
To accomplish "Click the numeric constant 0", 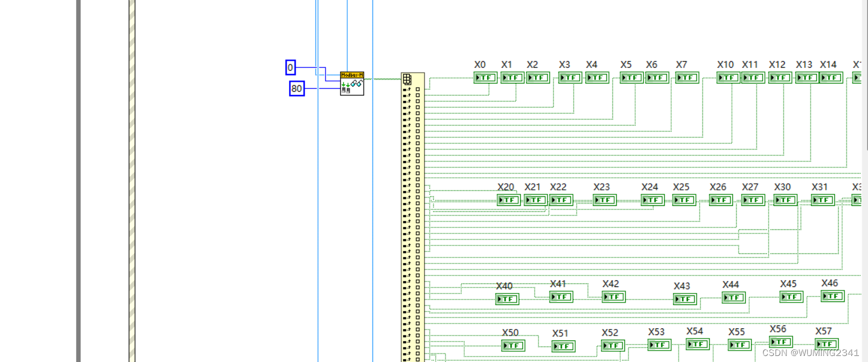I will (290, 68).
